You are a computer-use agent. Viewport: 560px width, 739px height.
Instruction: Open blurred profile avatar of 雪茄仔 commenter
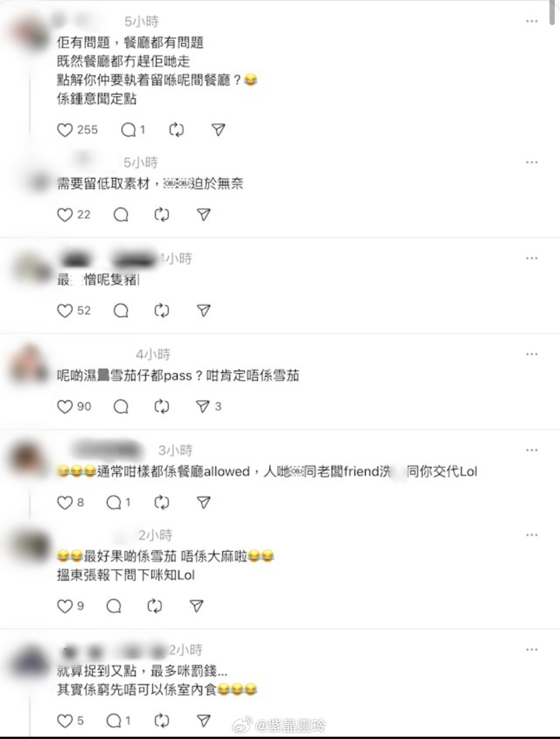29,362
